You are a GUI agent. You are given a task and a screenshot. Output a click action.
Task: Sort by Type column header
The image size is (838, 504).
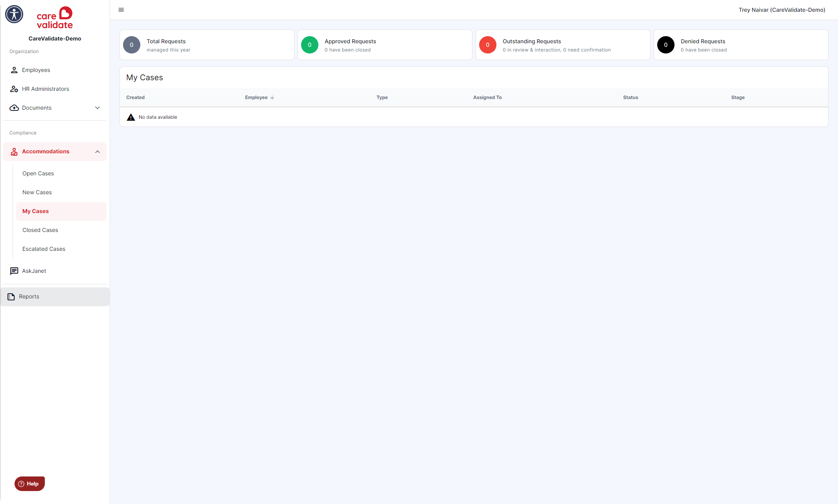382,97
